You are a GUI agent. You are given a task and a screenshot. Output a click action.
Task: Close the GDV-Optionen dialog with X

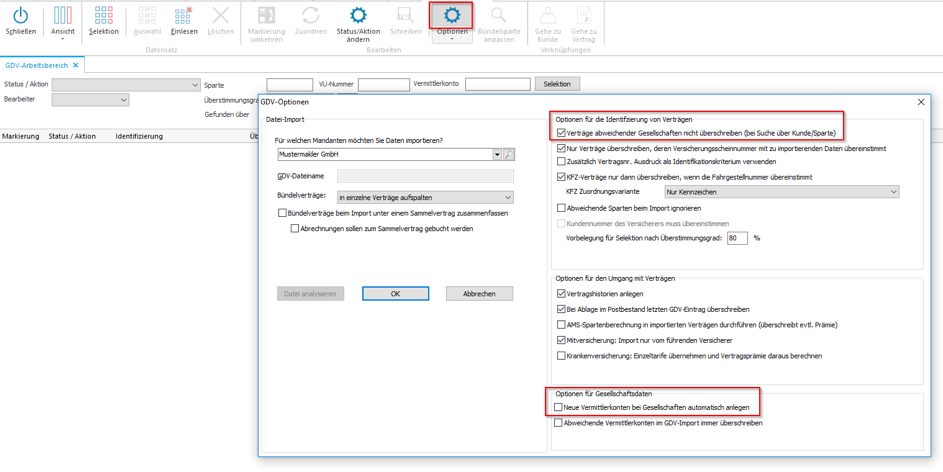(x=921, y=102)
